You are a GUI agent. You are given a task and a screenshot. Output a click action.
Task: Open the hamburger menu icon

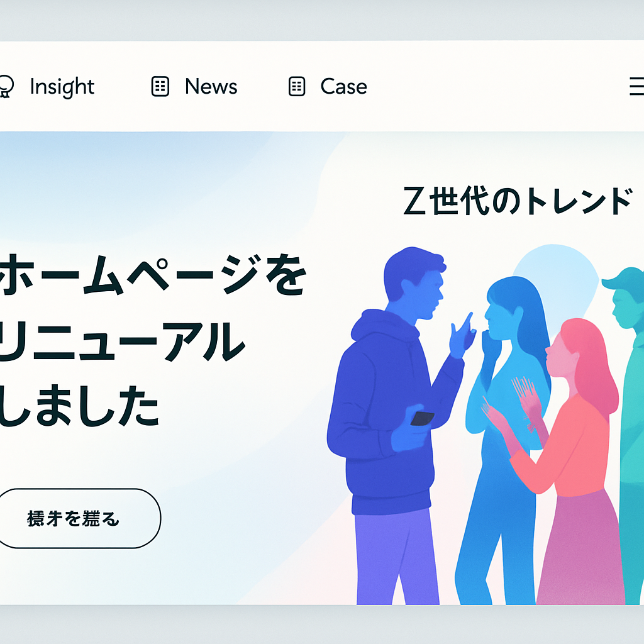[x=636, y=86]
